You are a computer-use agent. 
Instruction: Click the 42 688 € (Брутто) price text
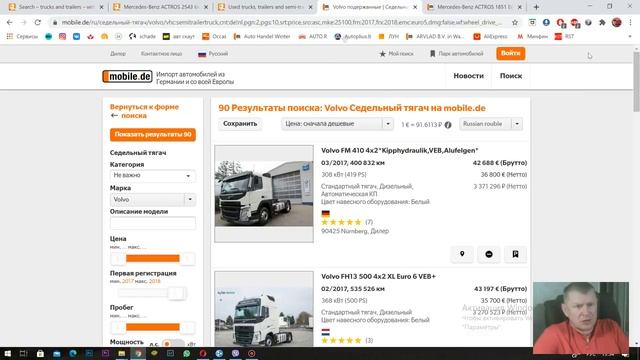click(x=500, y=163)
